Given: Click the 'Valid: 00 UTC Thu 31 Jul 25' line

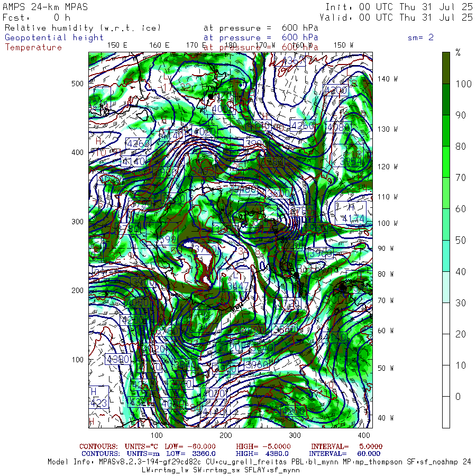Looking at the screenshot, I should (396, 17).
